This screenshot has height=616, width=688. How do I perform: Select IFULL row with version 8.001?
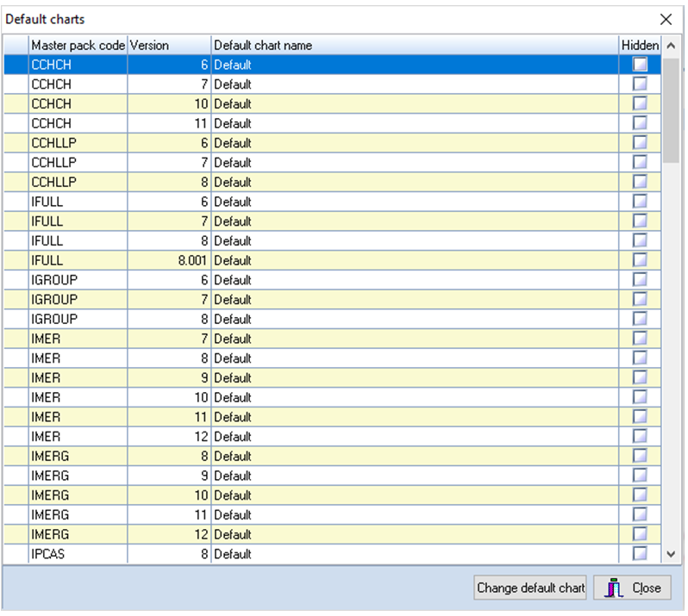coord(332,260)
